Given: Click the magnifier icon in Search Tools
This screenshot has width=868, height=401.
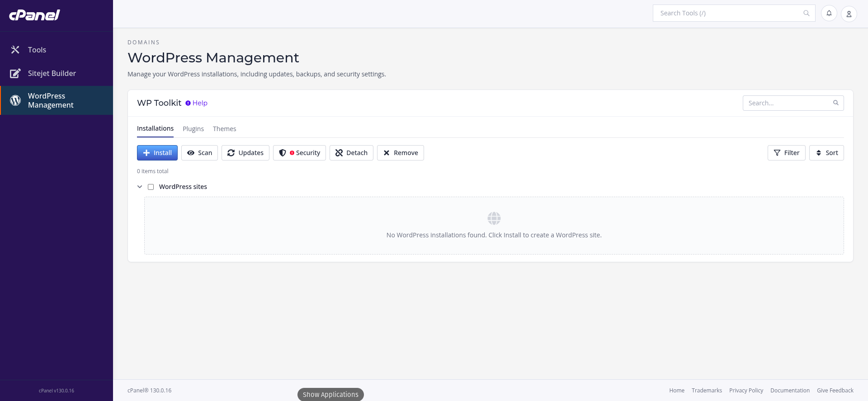Looking at the screenshot, I should (x=806, y=13).
